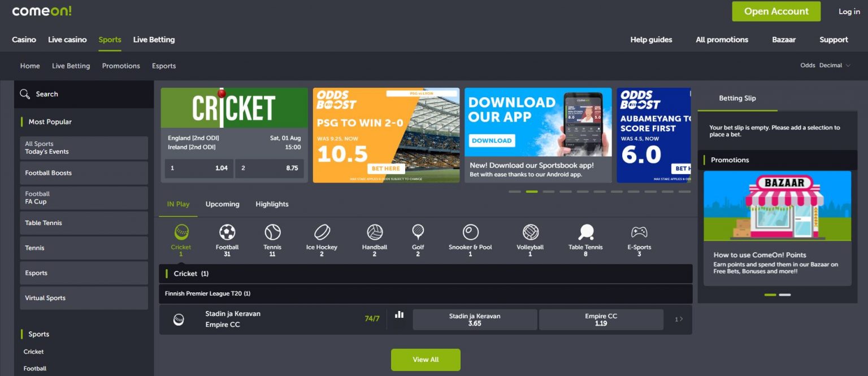Viewport: 868px width, 376px height.
Task: Select the E-Sports gamepad icon
Action: [x=639, y=232]
